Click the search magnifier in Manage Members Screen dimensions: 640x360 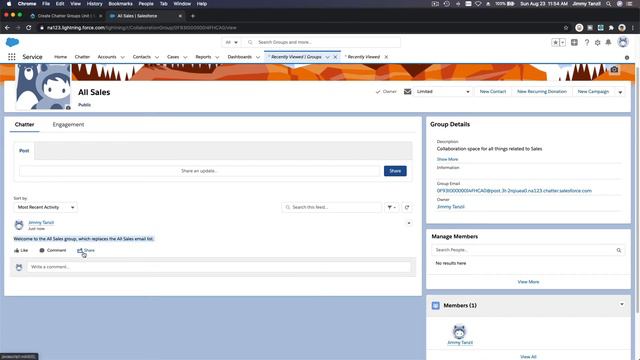click(619, 250)
